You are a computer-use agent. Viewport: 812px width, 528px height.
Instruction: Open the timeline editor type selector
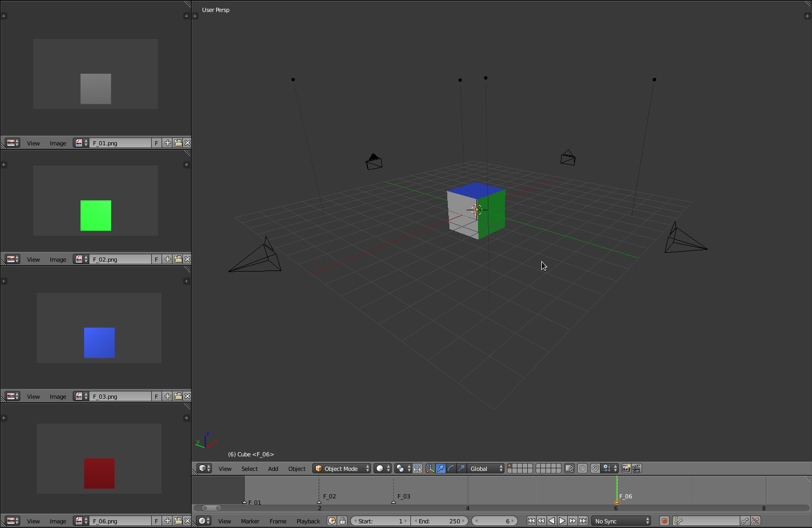(205, 521)
